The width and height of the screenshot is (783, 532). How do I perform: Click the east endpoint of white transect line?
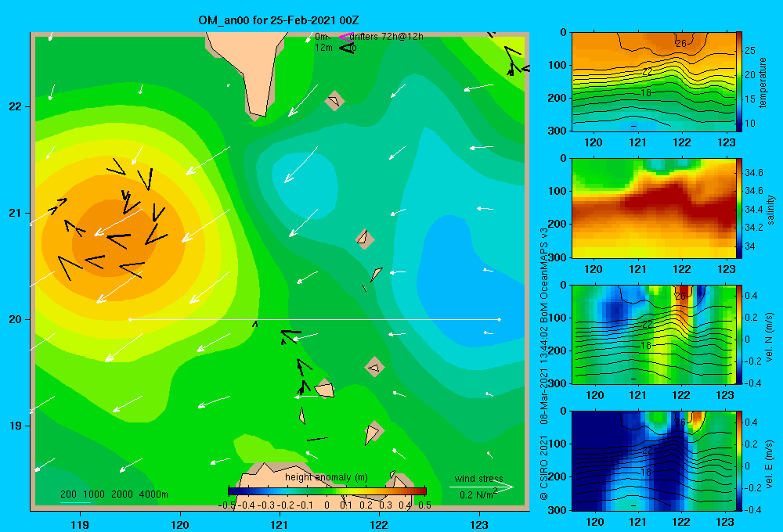[500, 319]
